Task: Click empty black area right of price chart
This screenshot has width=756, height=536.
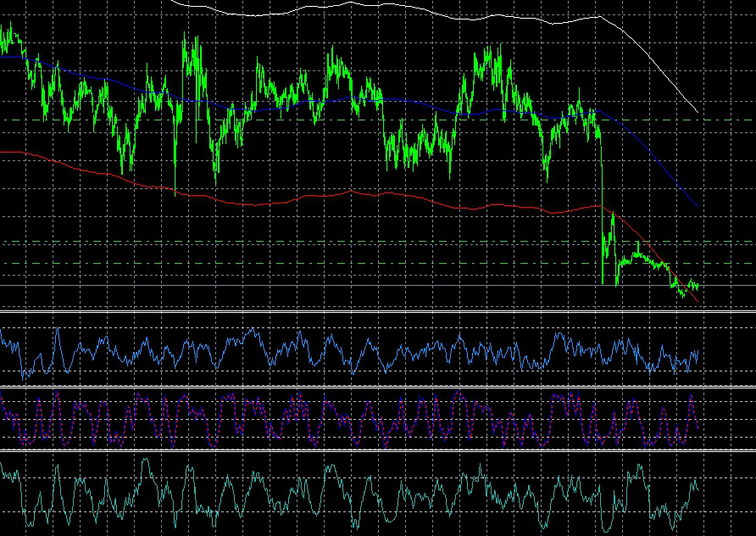Action: click(727, 170)
